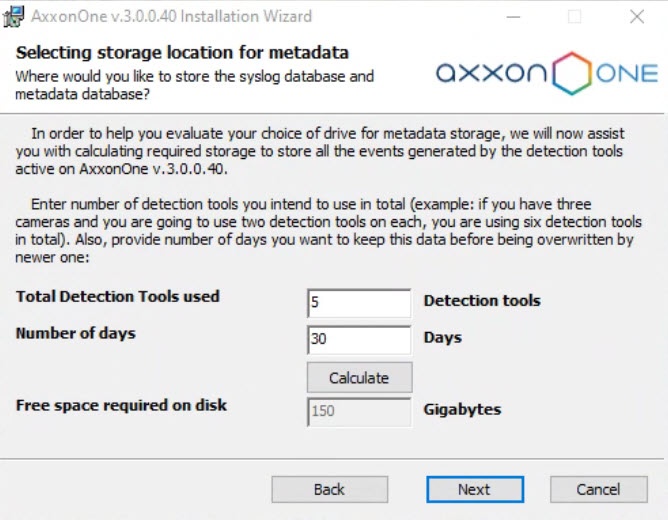Click the window title text in title bar
This screenshot has width=668, height=520.
pos(171,17)
